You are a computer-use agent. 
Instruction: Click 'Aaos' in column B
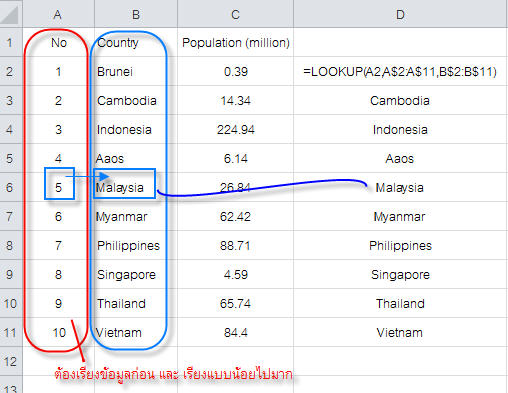(x=136, y=158)
